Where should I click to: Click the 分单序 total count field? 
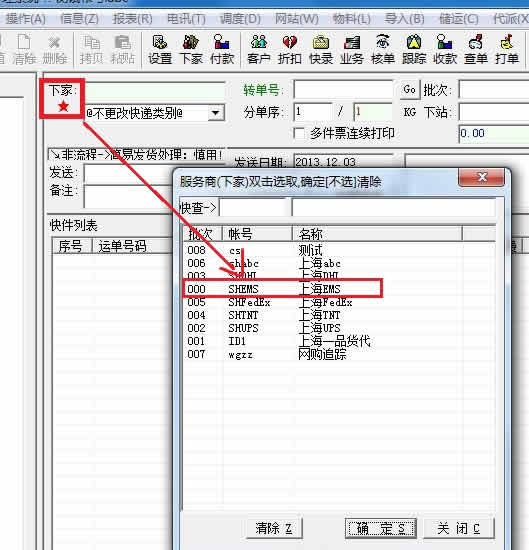[373, 112]
